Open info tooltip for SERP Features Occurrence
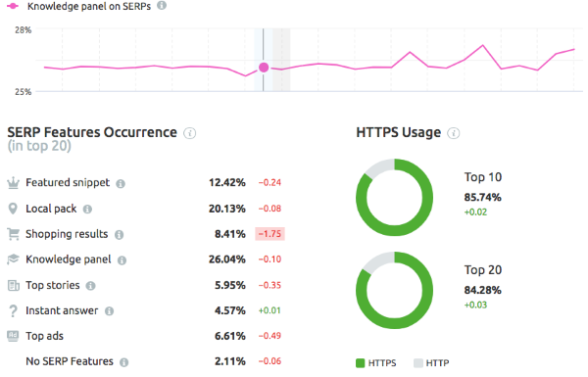588x377 pixels. (x=190, y=133)
